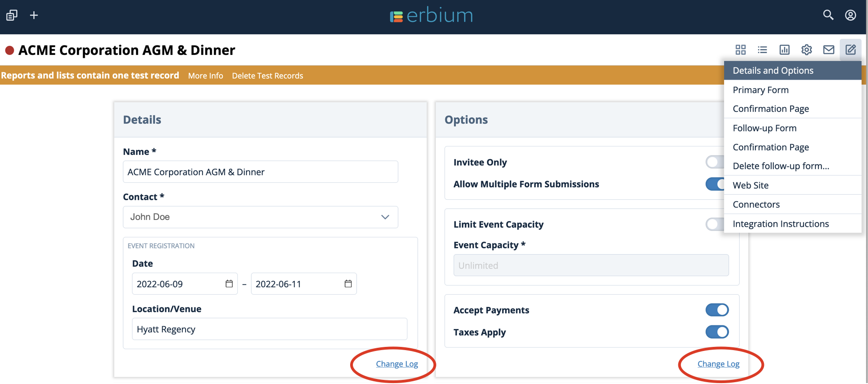Click the end date field 2022-06-11

pyautogui.click(x=304, y=284)
